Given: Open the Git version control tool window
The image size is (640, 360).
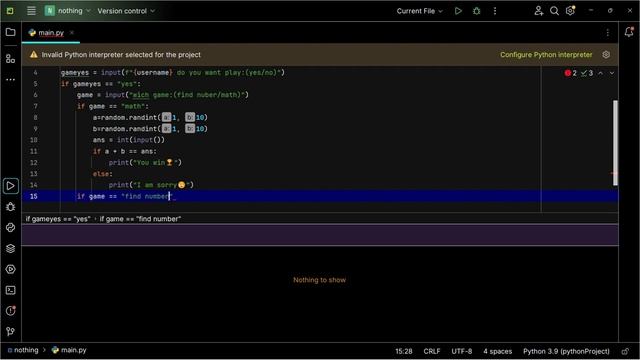Looking at the screenshot, I should 11,332.
